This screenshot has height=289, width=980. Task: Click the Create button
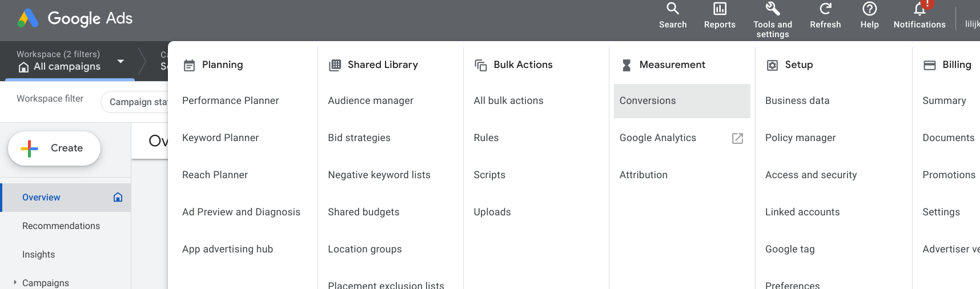(54, 148)
